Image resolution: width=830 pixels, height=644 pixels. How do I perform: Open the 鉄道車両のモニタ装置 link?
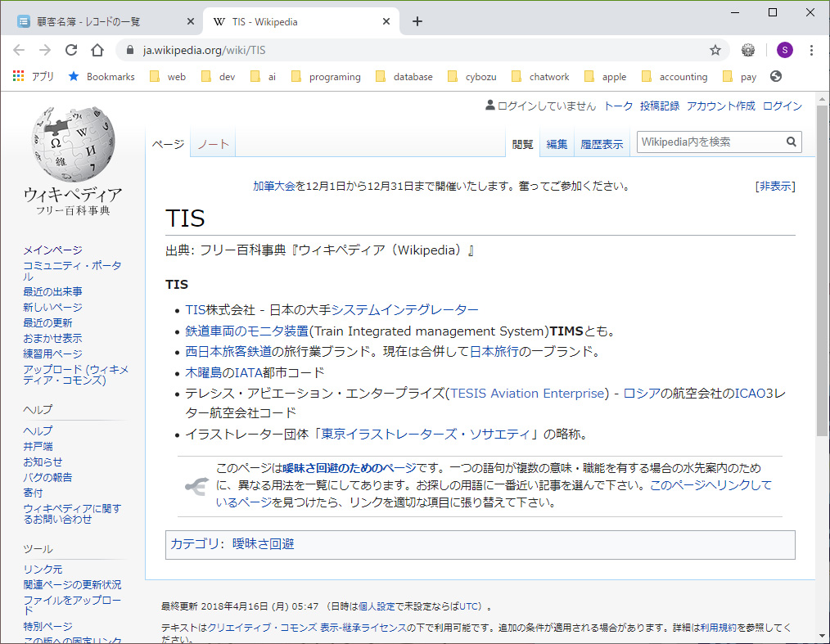(246, 331)
